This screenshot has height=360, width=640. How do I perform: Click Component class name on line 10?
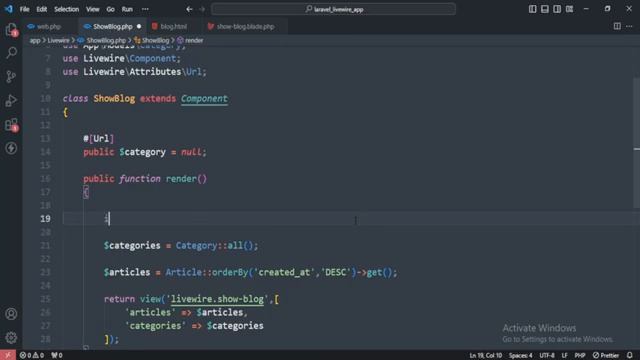204,99
